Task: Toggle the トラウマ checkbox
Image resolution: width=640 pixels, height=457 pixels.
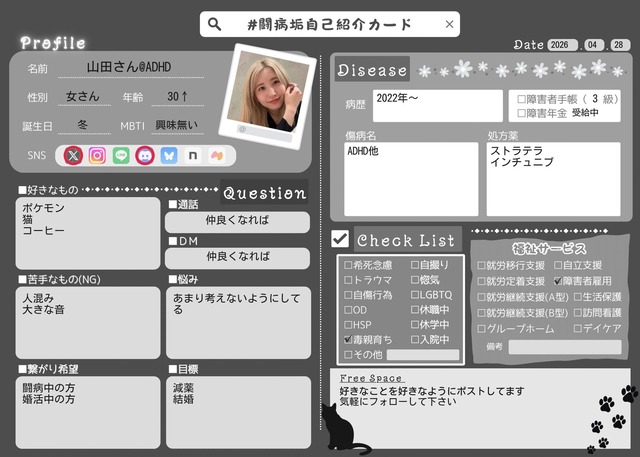Action: (x=348, y=280)
